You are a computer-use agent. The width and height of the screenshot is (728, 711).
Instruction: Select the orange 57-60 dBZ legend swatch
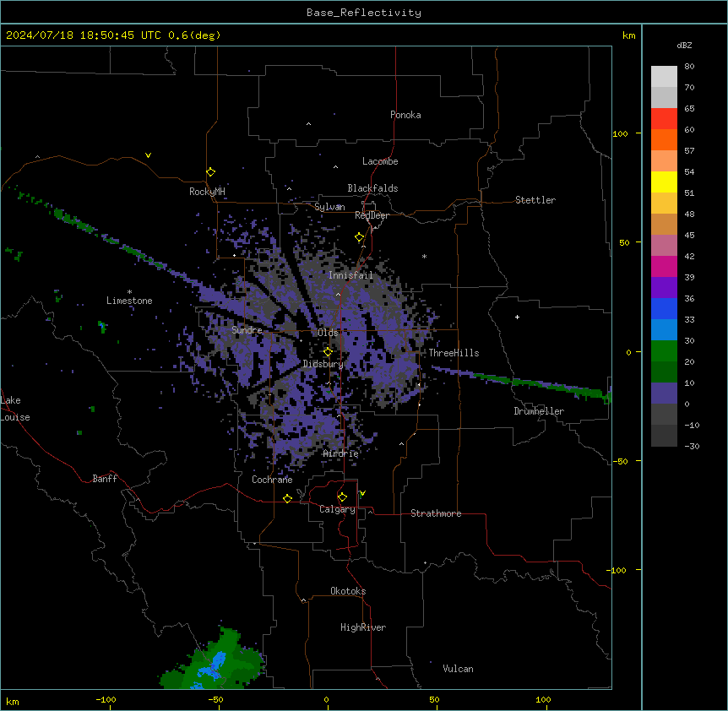click(664, 139)
